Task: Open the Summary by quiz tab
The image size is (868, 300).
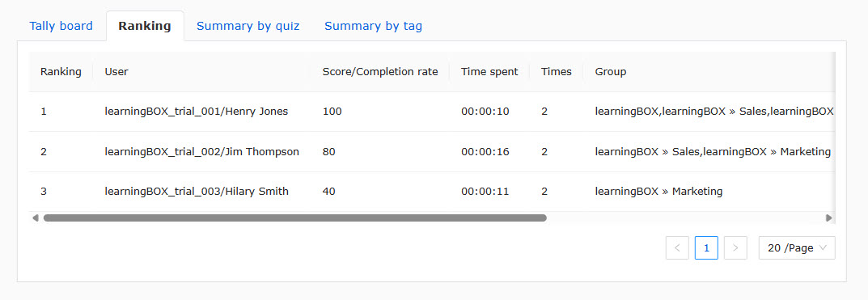Action: (248, 26)
